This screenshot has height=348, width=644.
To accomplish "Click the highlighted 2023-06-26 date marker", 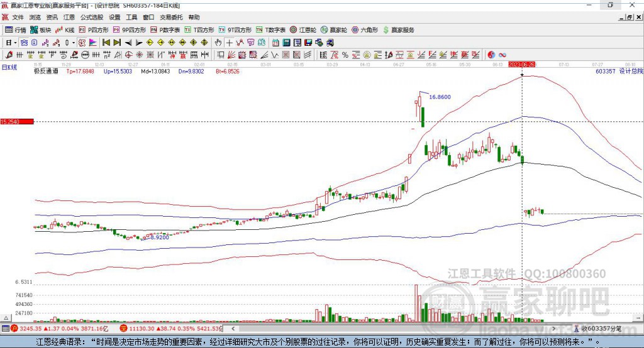I will coord(521,65).
